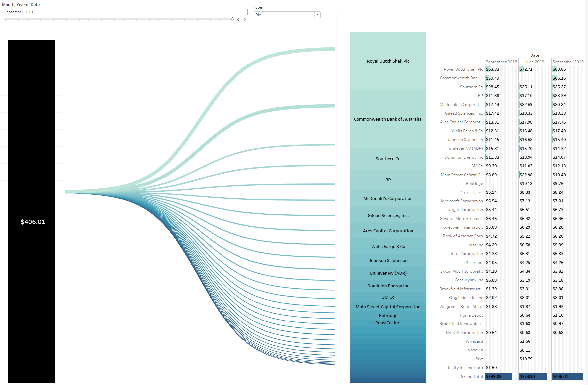Step to the next month with the right arrow
The image size is (588, 385).
coord(245,19)
